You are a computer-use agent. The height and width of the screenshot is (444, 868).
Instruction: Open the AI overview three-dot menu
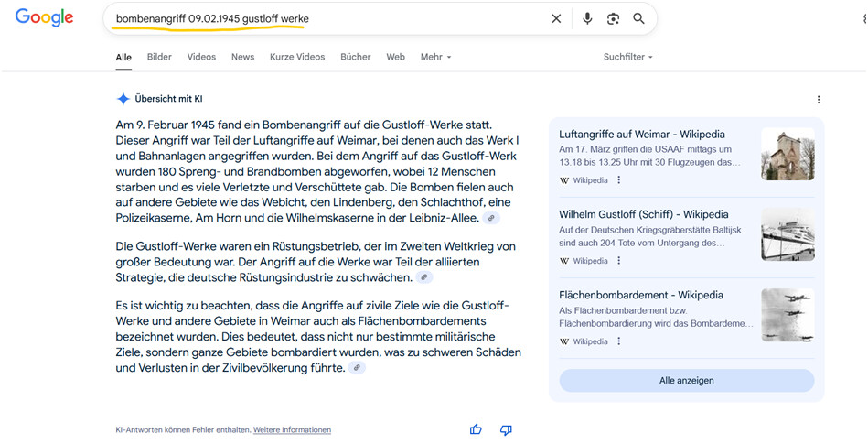coord(819,100)
